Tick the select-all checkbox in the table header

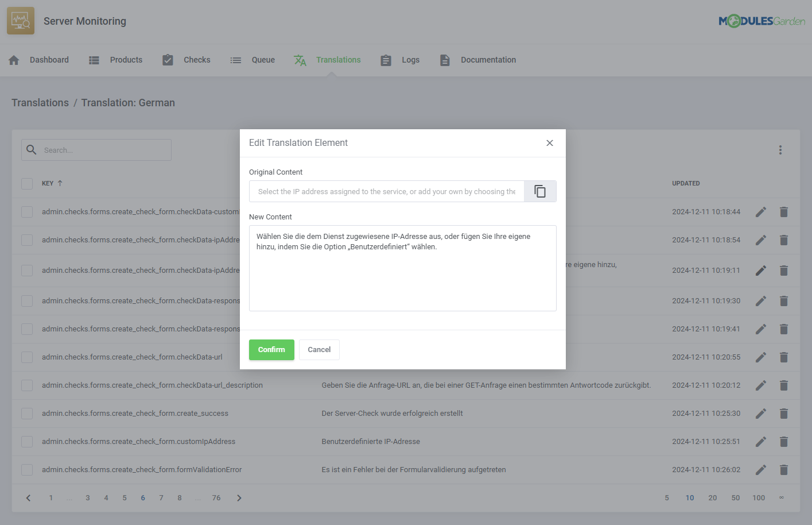26,183
